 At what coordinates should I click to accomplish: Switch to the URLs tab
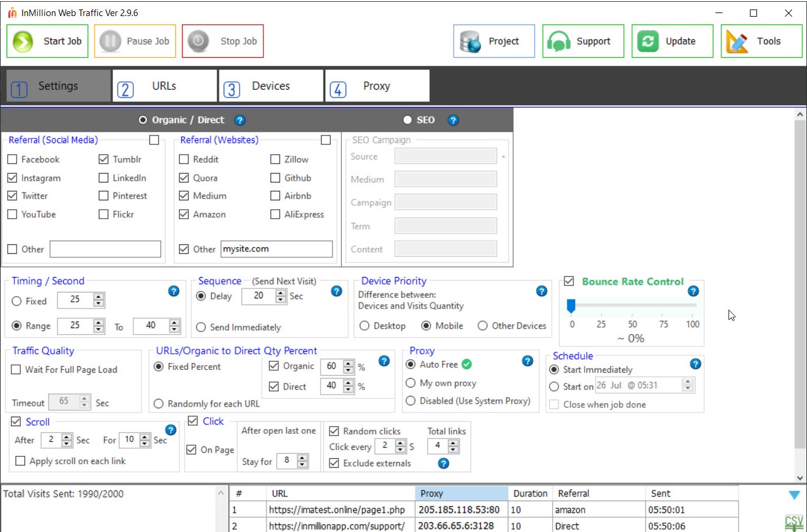coord(165,86)
